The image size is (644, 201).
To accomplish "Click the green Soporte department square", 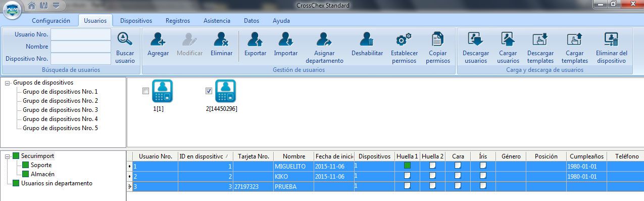I will tap(26, 165).
